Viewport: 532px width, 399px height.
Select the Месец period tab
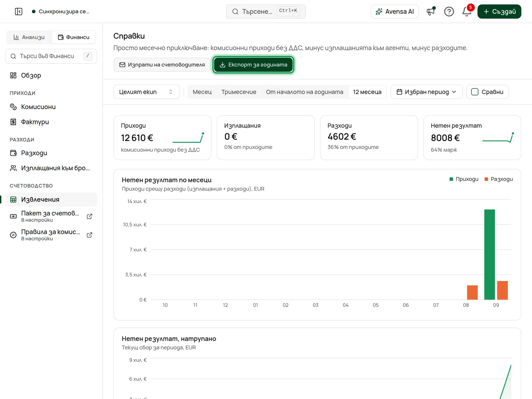[x=202, y=92]
